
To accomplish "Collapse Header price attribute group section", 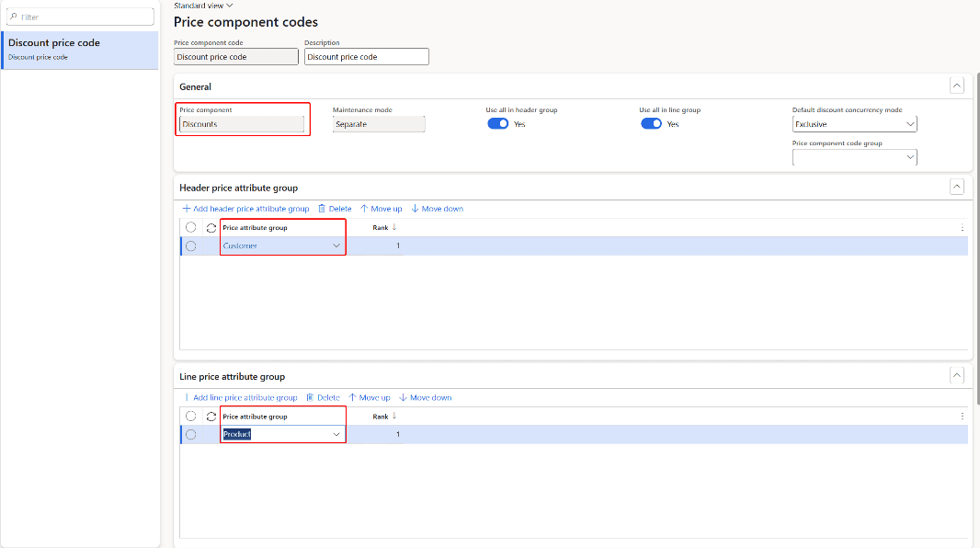I will click(956, 187).
